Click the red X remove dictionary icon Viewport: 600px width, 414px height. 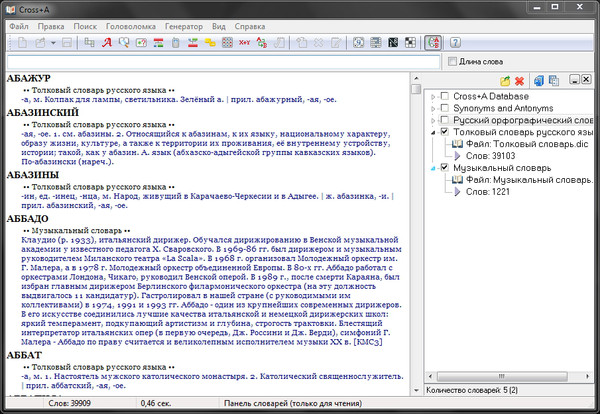(x=519, y=79)
